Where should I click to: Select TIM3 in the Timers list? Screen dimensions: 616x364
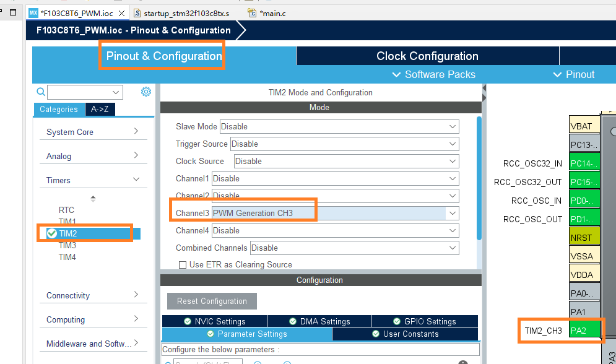67,245
